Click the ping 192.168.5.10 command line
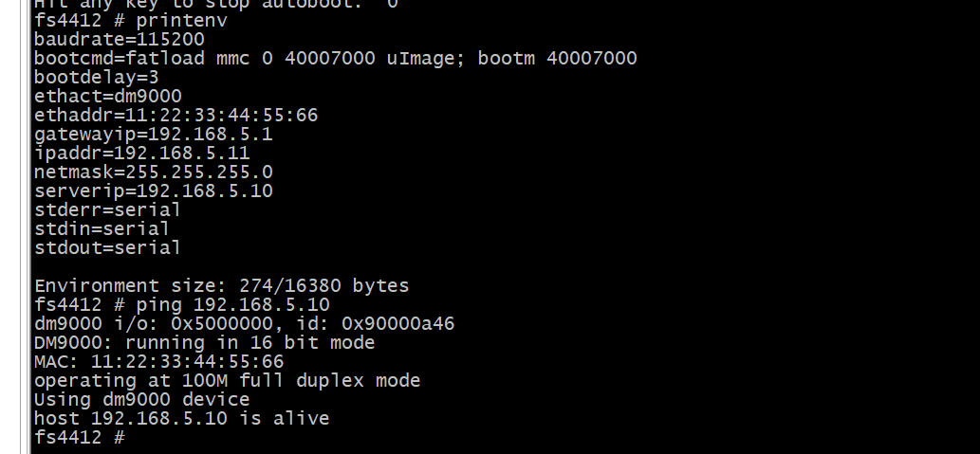 click(x=233, y=305)
